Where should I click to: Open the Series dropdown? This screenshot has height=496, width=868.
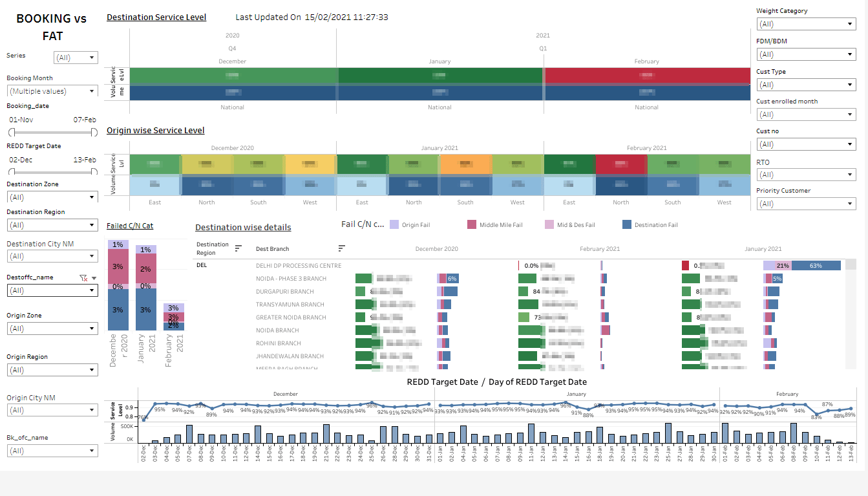click(92, 57)
